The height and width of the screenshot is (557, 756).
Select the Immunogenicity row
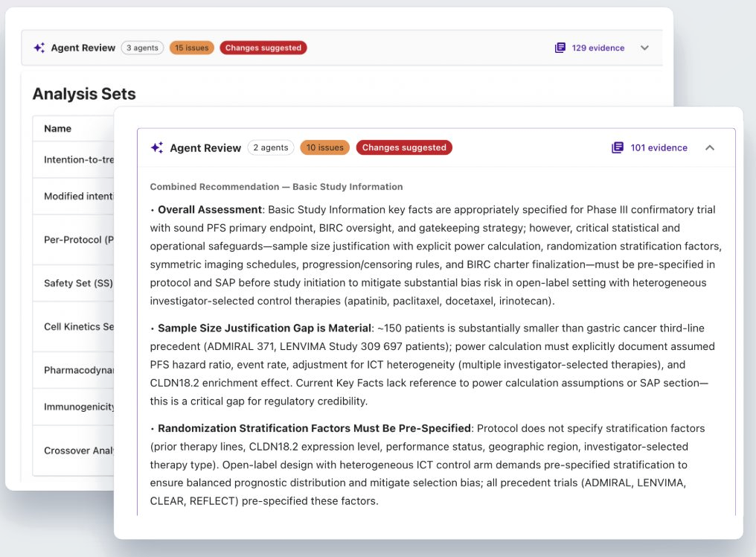coord(73,407)
